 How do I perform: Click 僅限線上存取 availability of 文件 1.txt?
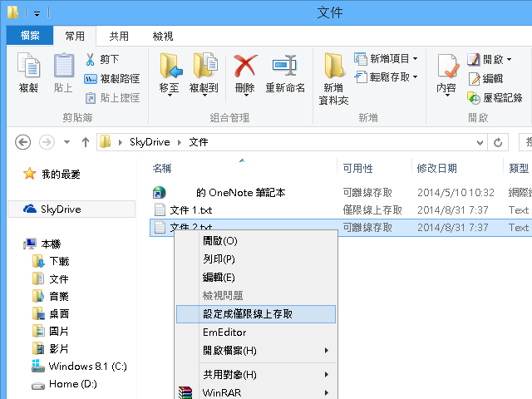(372, 210)
